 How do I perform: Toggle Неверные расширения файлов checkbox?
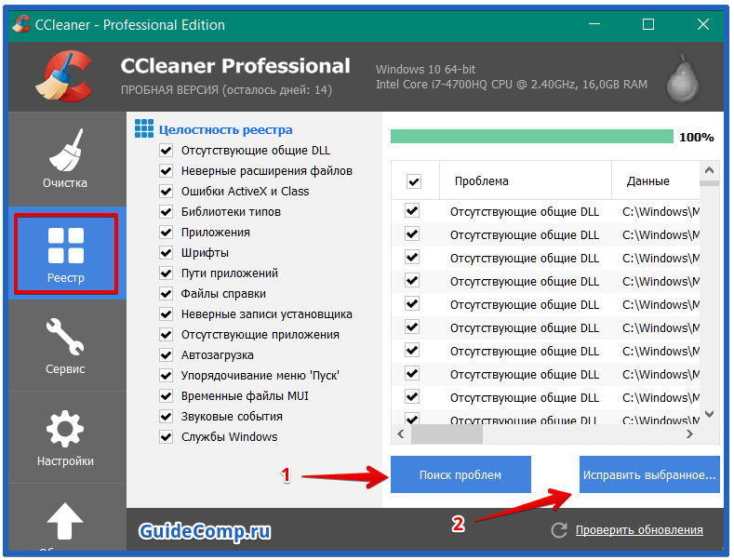click(166, 171)
